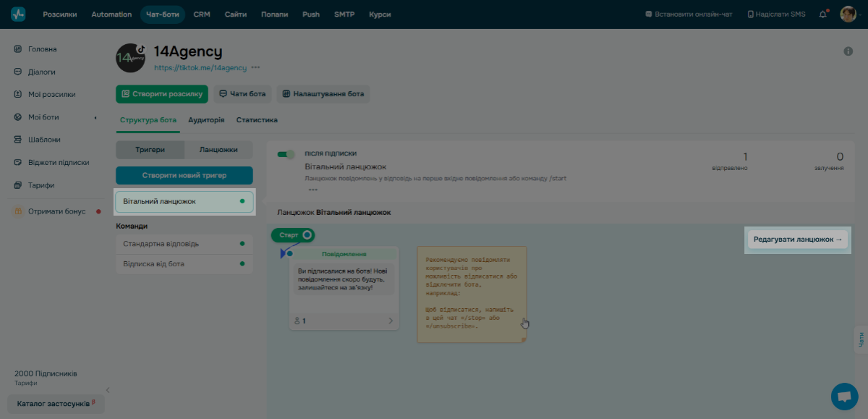Open the Розсилки menu
868x419 pixels.
[x=60, y=14]
